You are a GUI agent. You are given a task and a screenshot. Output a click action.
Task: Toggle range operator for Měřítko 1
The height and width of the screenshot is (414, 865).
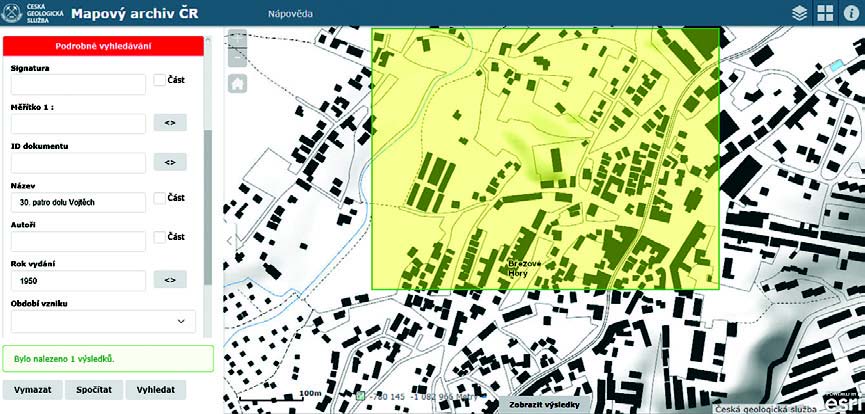coord(169,123)
